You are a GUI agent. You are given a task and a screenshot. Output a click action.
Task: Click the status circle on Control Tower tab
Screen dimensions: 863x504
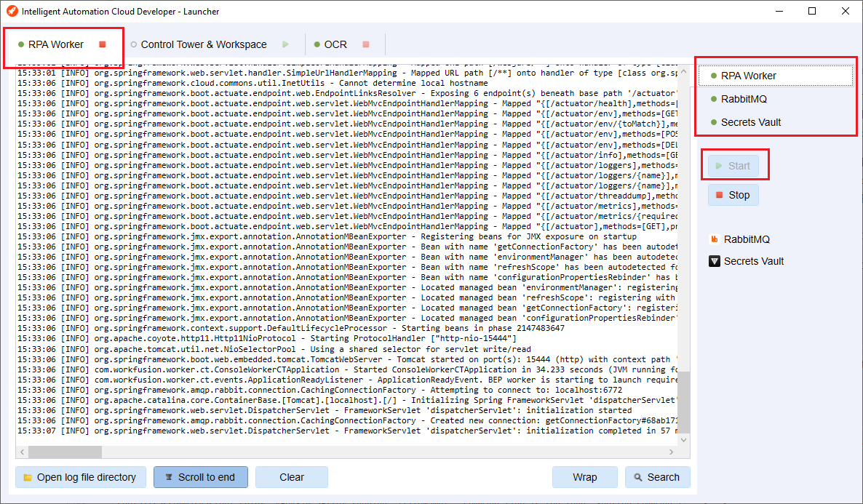134,44
